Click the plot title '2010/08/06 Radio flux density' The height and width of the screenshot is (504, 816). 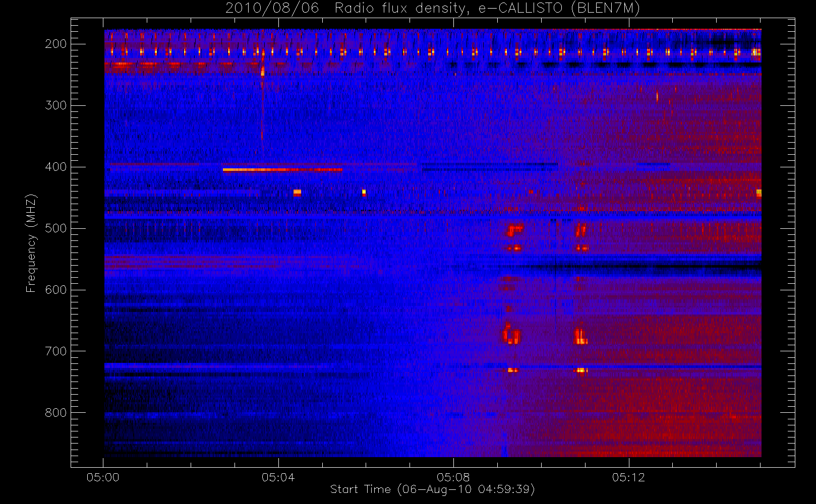433,9
